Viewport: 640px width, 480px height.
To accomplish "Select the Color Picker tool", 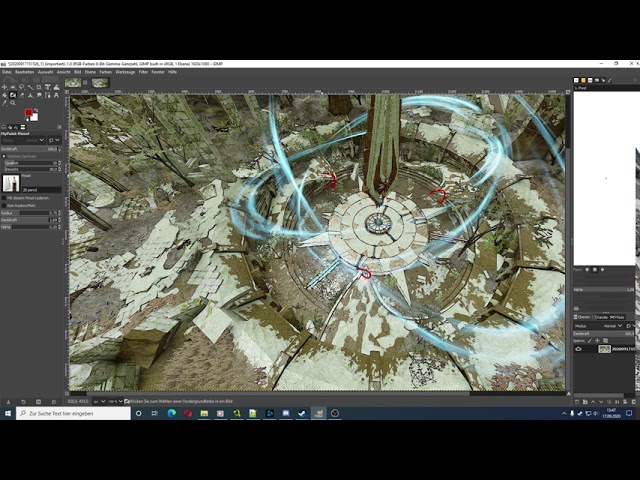I will tap(4, 103).
